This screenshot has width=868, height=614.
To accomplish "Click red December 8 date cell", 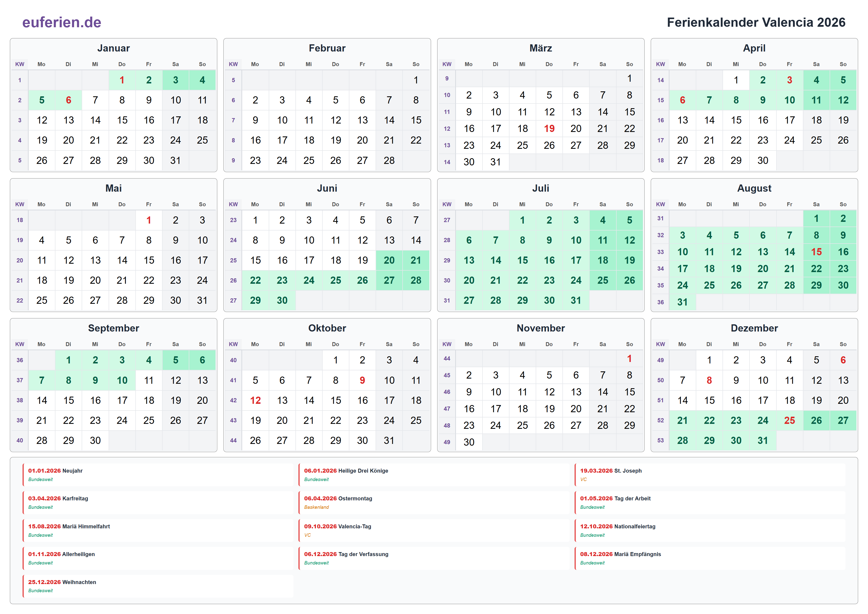I will coord(709,380).
